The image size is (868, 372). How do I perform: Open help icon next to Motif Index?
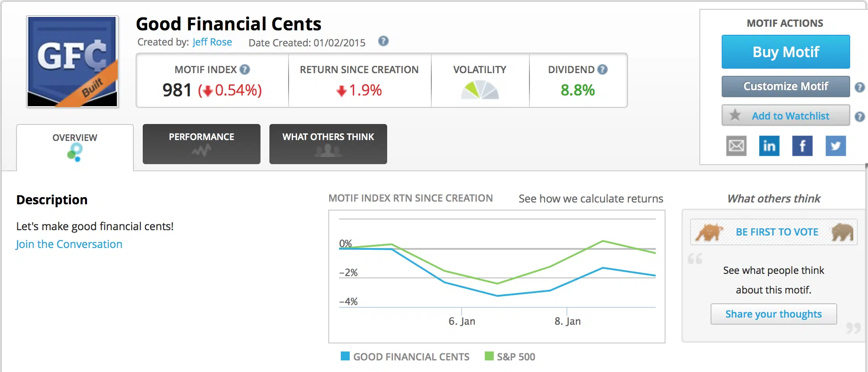244,70
